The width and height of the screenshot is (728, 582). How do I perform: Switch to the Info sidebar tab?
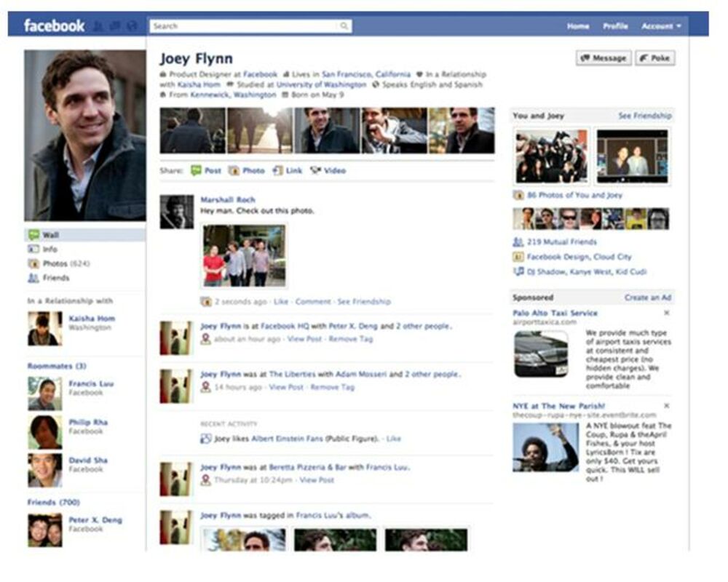50,249
